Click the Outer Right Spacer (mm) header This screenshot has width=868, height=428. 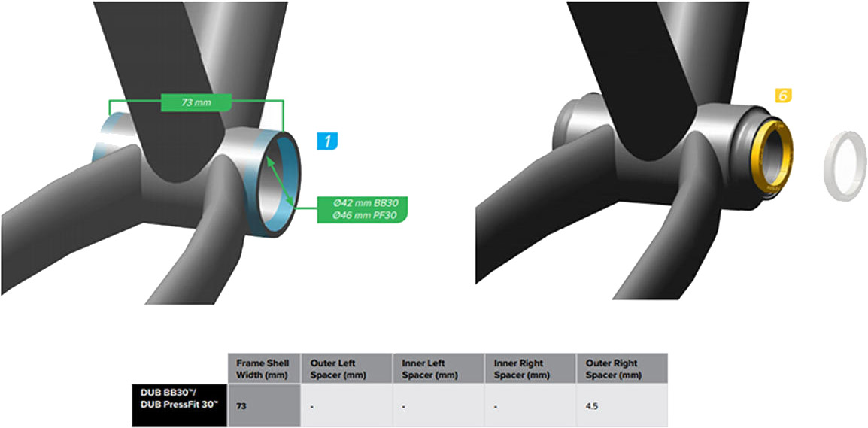(621, 369)
